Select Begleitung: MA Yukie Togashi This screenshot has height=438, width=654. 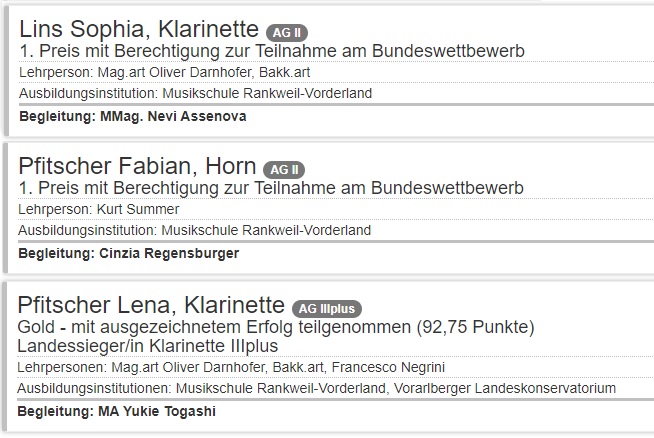(x=117, y=411)
